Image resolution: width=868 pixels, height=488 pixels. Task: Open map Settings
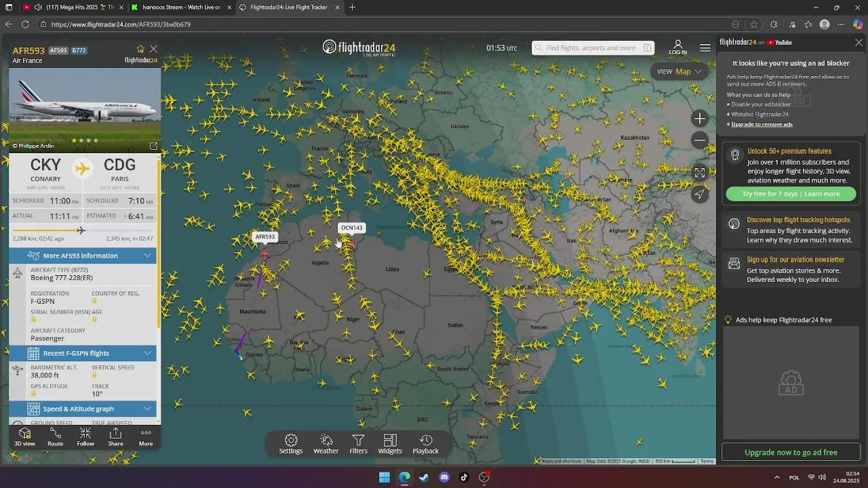pos(291,445)
